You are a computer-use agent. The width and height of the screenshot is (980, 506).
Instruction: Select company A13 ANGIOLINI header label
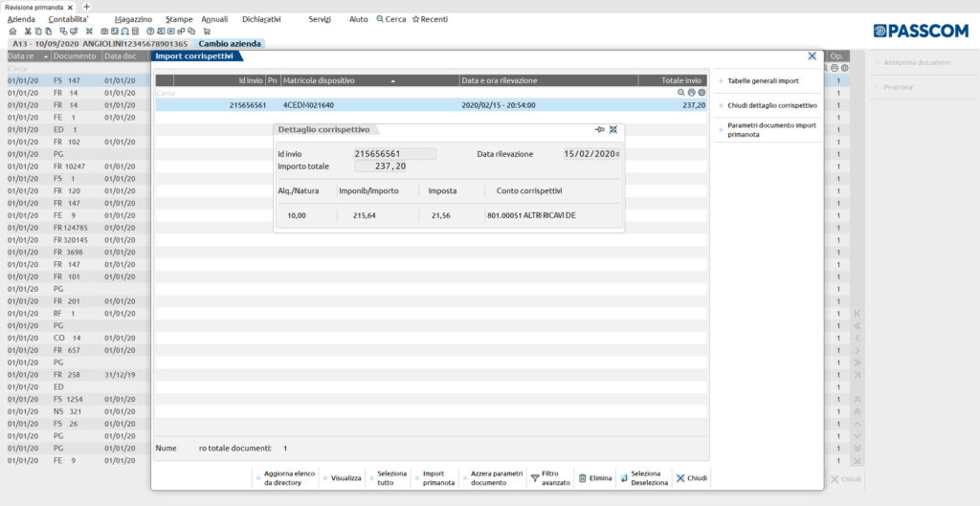click(x=100, y=44)
